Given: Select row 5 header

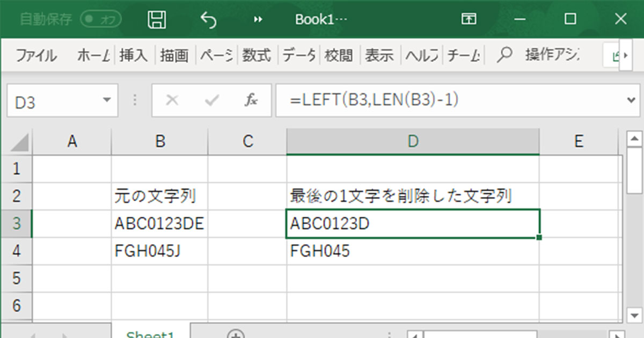Looking at the screenshot, I should point(16,278).
